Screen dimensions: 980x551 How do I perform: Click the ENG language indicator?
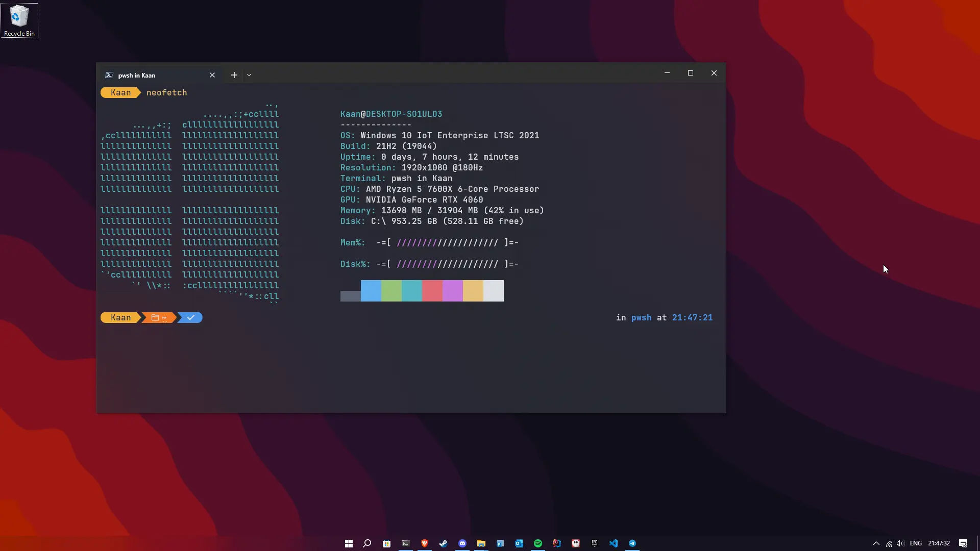(x=916, y=543)
